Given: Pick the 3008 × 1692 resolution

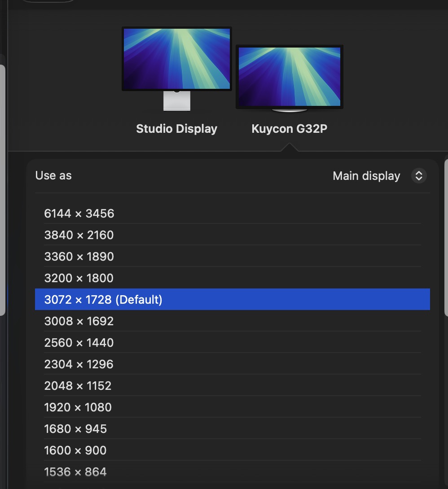Looking at the screenshot, I should 79,321.
